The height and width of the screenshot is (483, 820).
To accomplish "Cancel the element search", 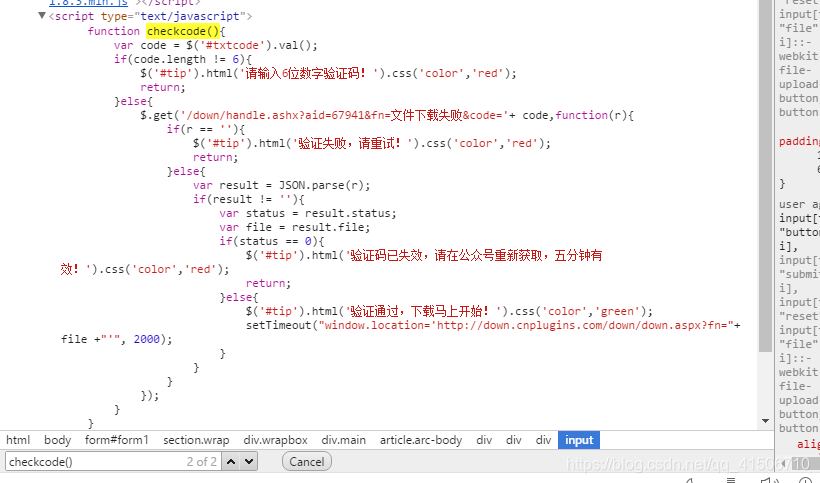I will coord(306,462).
